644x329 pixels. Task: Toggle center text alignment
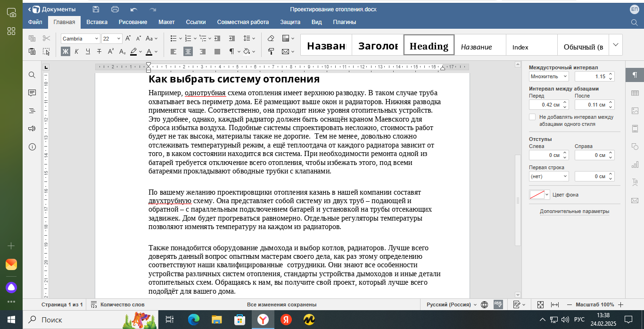[188, 51]
